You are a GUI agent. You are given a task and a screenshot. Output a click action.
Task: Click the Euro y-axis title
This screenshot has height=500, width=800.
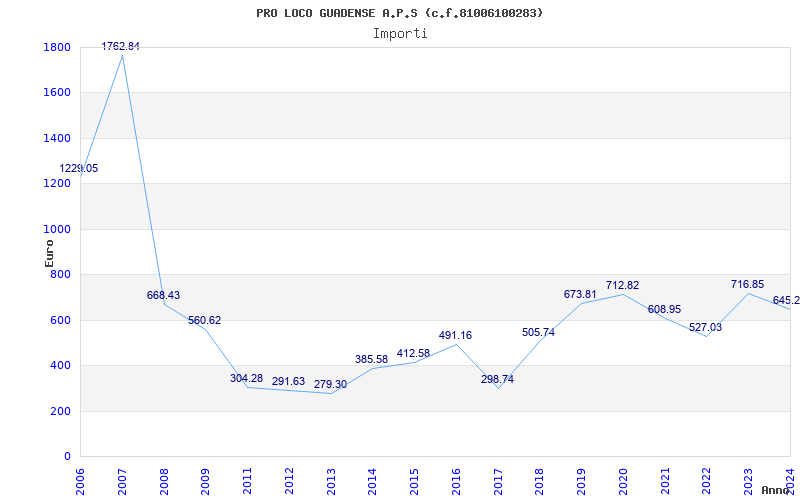(49, 253)
